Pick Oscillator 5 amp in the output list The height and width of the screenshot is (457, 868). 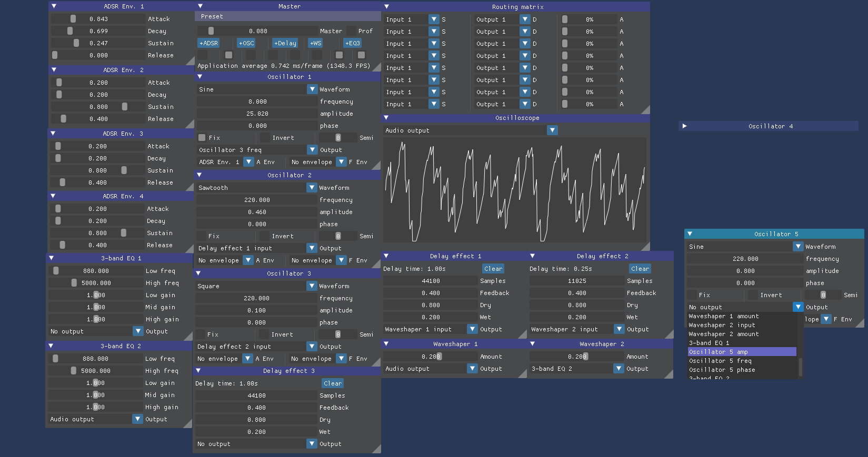tap(742, 352)
